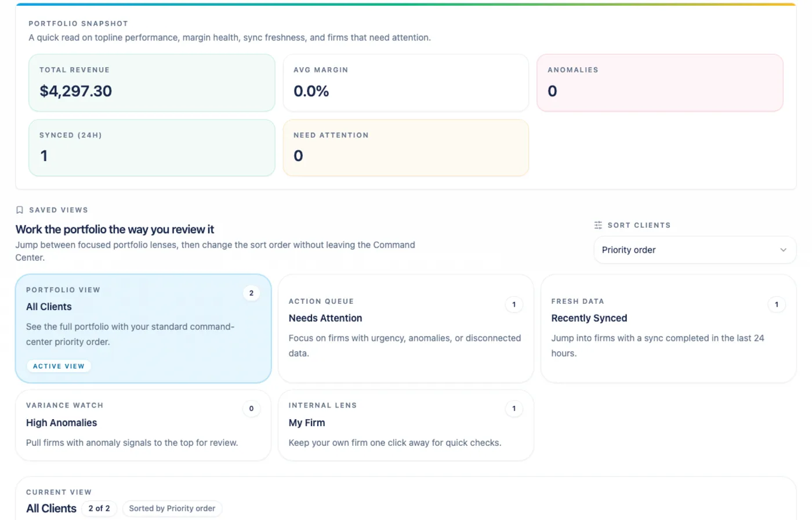Activate the High Anomalies variance watch
Image resolution: width=812 pixels, height=520 pixels.
pyautogui.click(x=143, y=425)
